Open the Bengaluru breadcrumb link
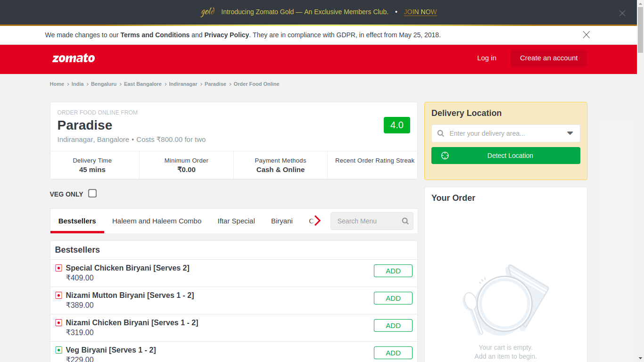Image resolution: width=644 pixels, height=362 pixels. (x=104, y=84)
